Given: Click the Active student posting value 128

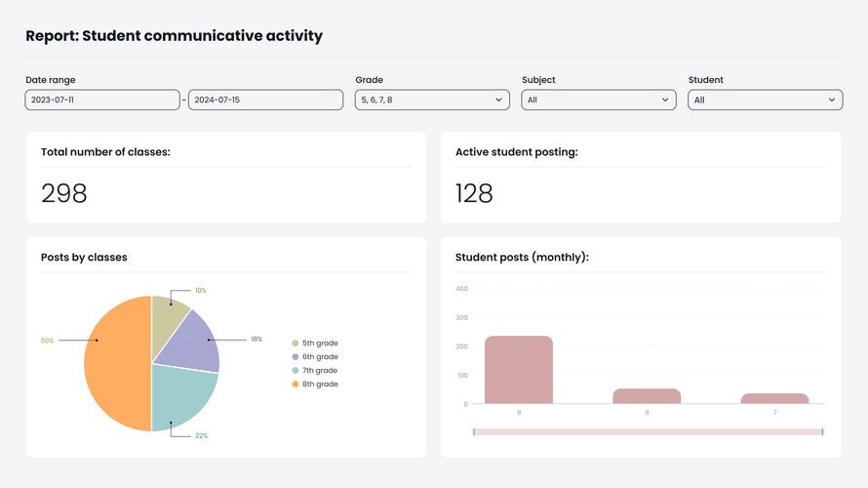Looking at the screenshot, I should (x=474, y=193).
